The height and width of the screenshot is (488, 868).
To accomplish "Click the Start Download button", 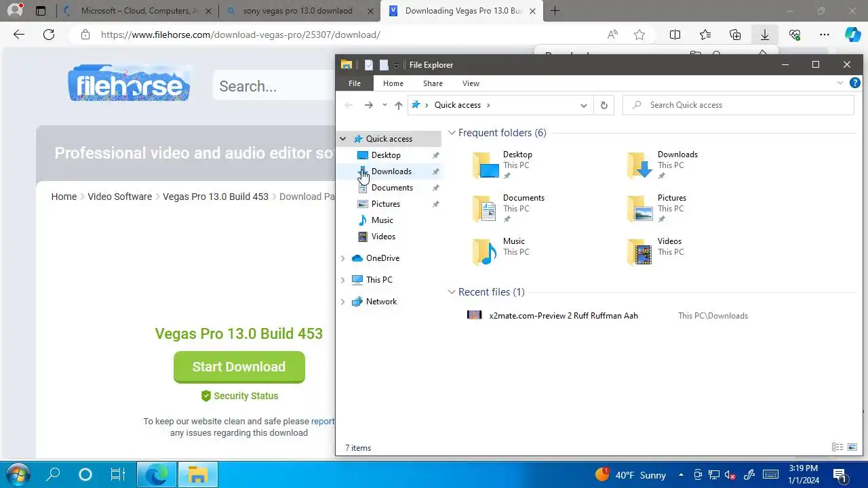I will click(x=239, y=367).
